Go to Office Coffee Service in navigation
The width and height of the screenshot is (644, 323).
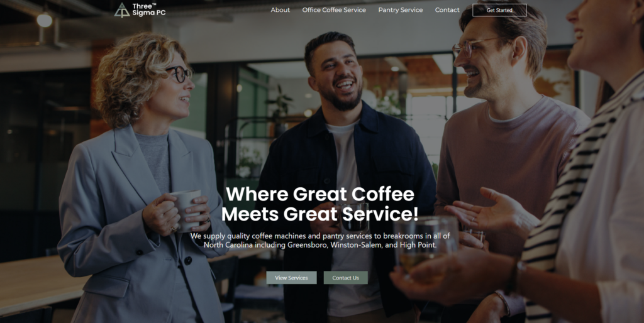point(334,10)
